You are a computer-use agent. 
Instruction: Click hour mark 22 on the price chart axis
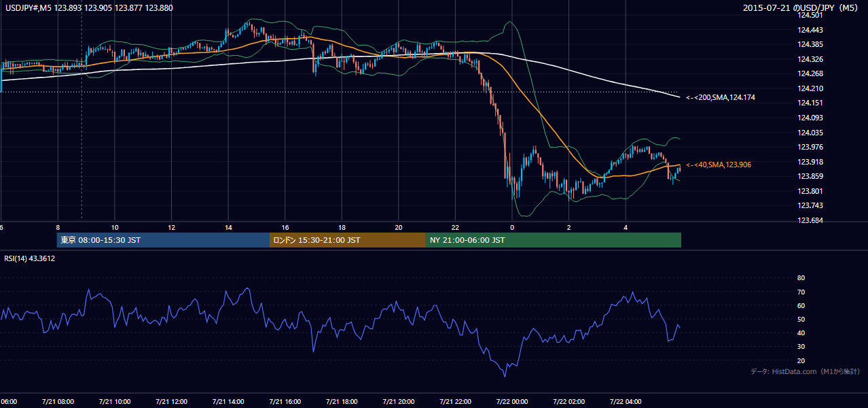pyautogui.click(x=455, y=228)
